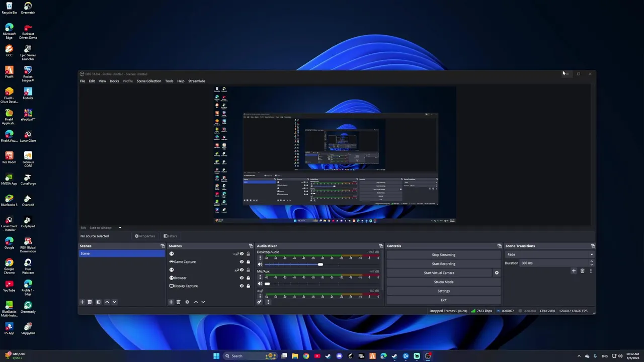644x362 pixels.
Task: Delete scene transition with trash icon
Action: point(582,271)
